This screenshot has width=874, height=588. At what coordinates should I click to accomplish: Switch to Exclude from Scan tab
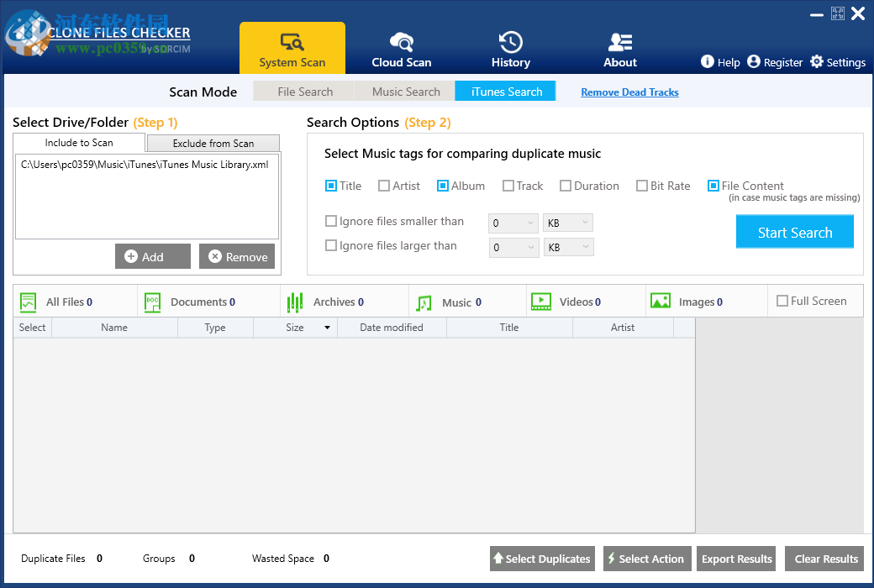click(213, 144)
